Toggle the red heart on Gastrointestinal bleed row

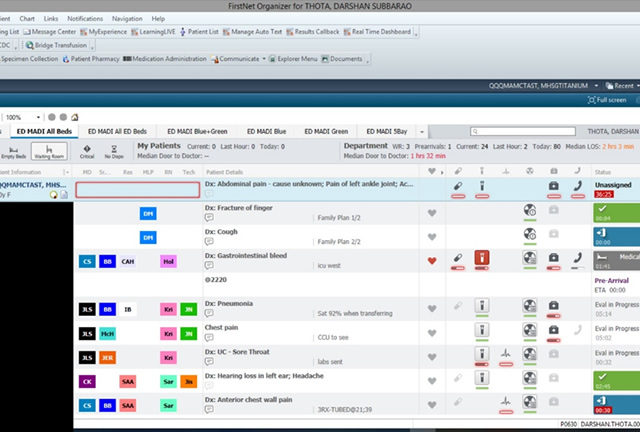(432, 260)
